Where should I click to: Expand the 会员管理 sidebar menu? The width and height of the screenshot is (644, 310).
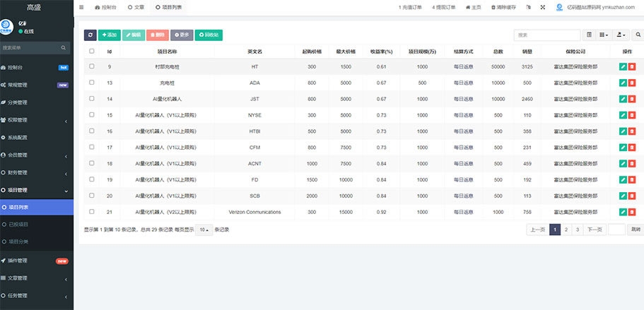point(37,155)
